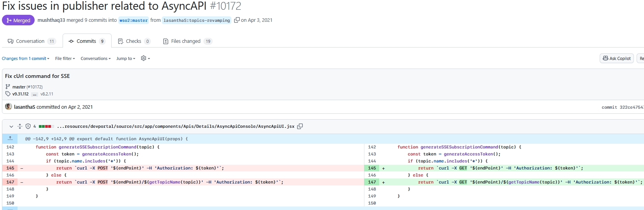Click the diffstat colored squares indicator

click(x=46, y=126)
